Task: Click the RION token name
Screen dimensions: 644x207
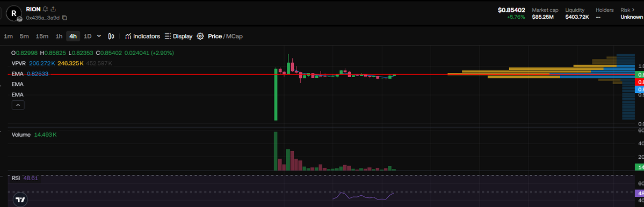Action: [33, 9]
